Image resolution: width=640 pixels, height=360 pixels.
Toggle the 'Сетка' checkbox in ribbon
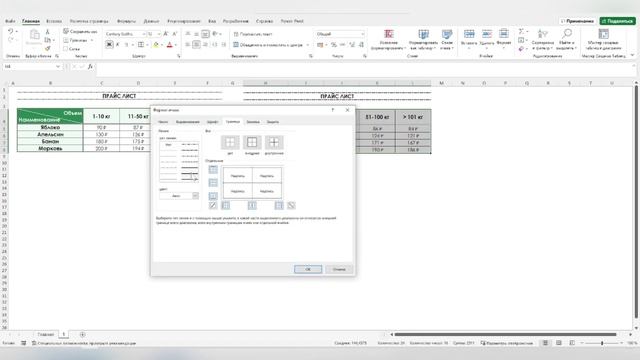pos(66,49)
